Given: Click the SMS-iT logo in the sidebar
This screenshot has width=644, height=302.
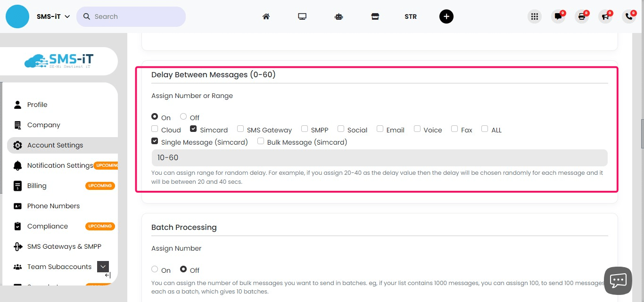Looking at the screenshot, I should coord(59,61).
